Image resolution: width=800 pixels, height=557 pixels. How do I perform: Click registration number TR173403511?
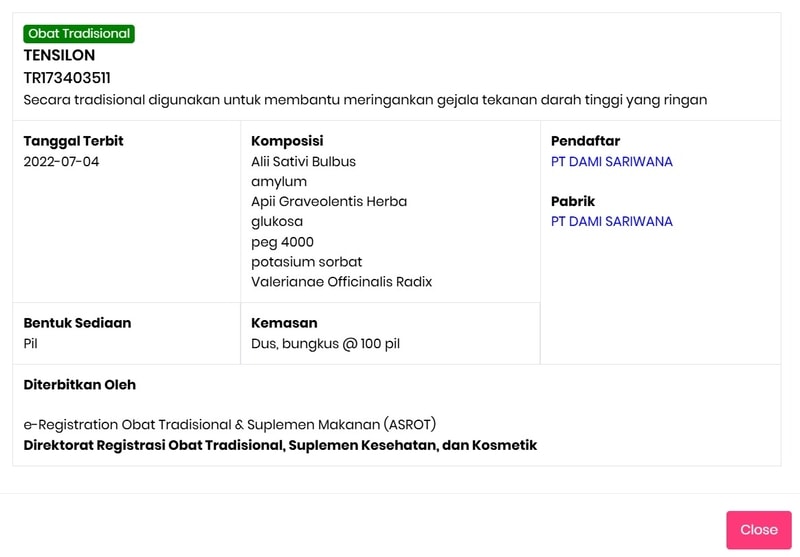tap(67, 78)
